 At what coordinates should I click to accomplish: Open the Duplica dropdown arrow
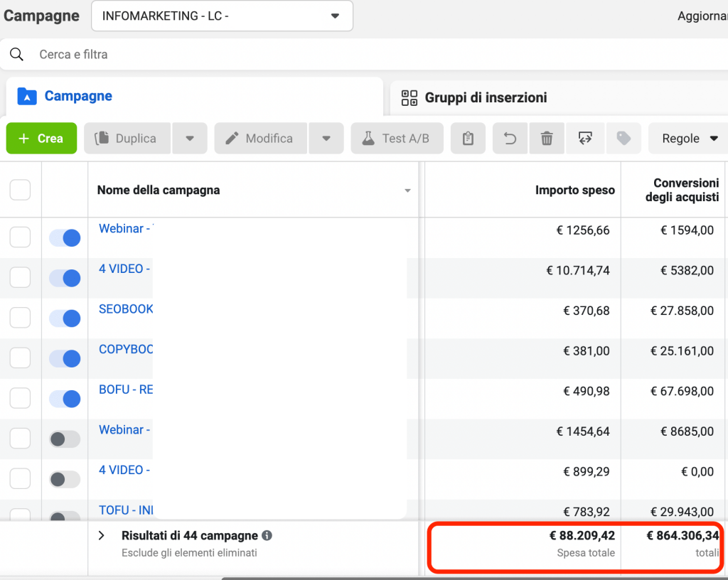pyautogui.click(x=189, y=139)
